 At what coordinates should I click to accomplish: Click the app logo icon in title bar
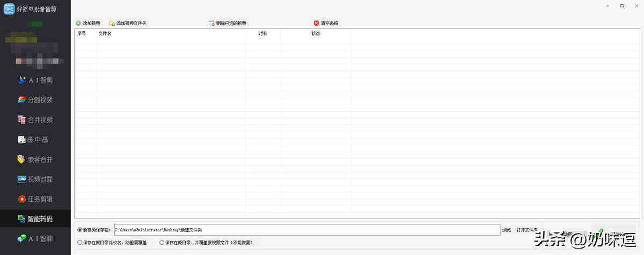coord(9,9)
